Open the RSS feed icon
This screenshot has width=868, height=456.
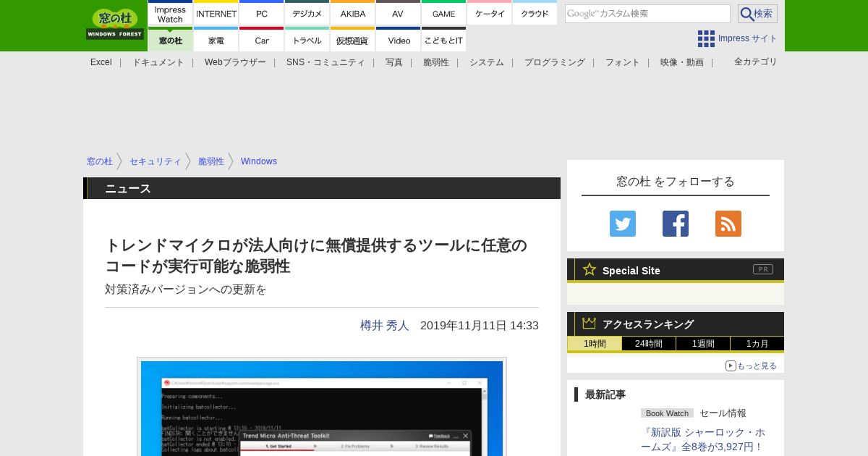[728, 224]
